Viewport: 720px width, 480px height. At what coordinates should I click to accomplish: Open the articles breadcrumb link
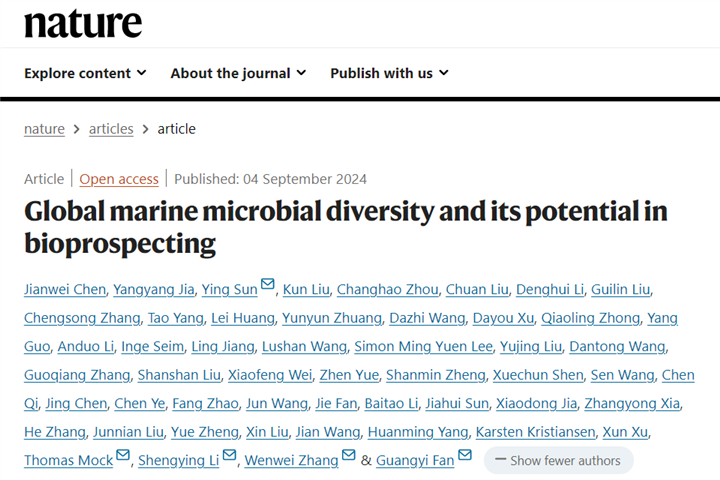111,129
